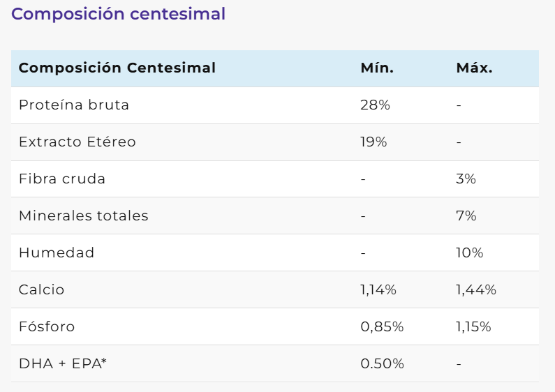Viewport: 555px width, 392px height.
Task: Click the 10% Humedad maximum value
Action: pos(469,253)
